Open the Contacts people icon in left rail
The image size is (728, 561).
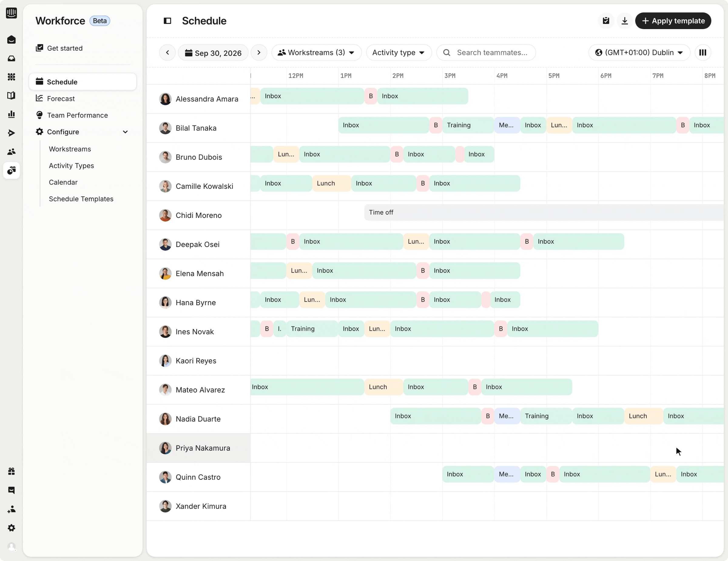click(x=11, y=152)
